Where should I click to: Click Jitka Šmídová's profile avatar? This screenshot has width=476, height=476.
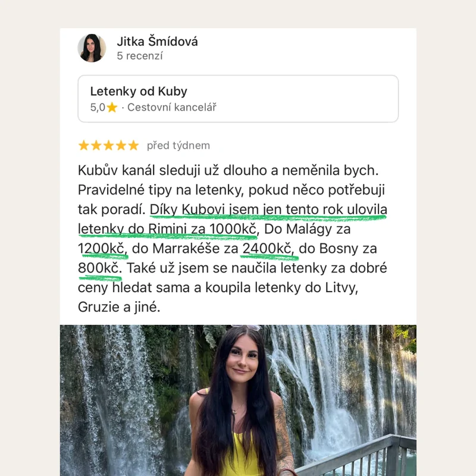tap(92, 48)
